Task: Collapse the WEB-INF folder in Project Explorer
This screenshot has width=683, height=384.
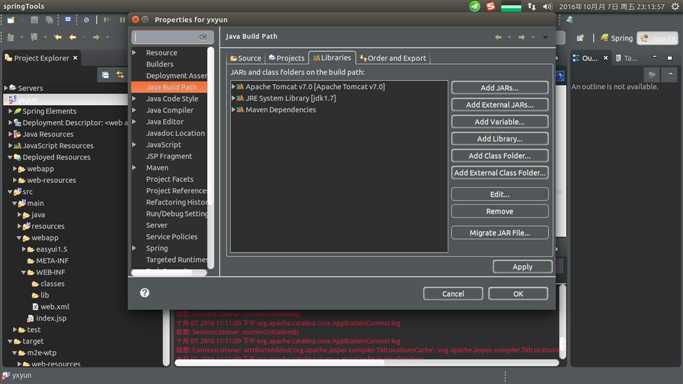Action: pyautogui.click(x=24, y=272)
